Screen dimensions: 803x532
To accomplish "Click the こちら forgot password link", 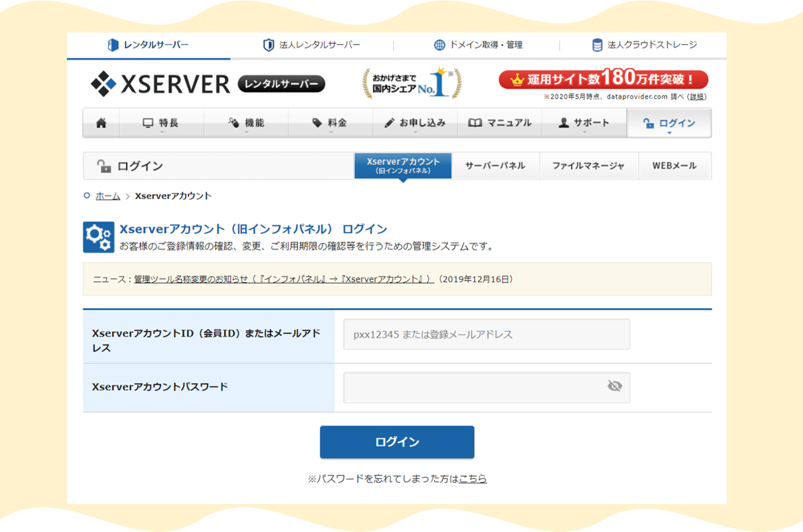I will tap(473, 479).
